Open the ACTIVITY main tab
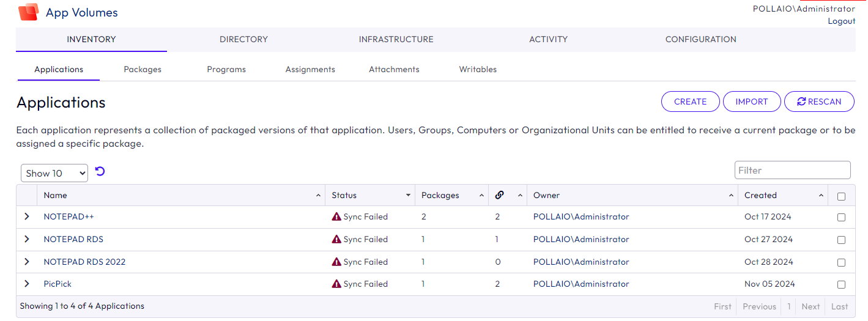 549,39
